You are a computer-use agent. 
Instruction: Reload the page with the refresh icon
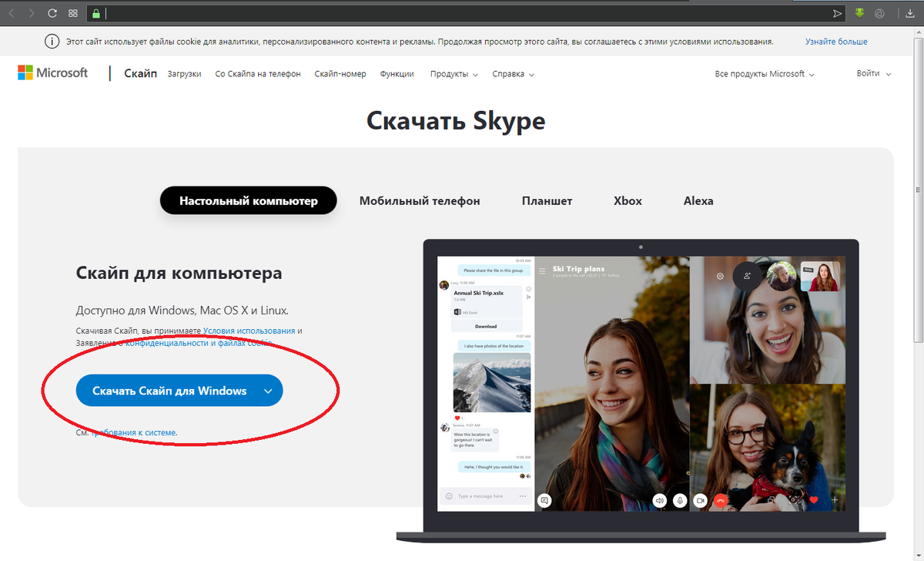pyautogui.click(x=52, y=13)
